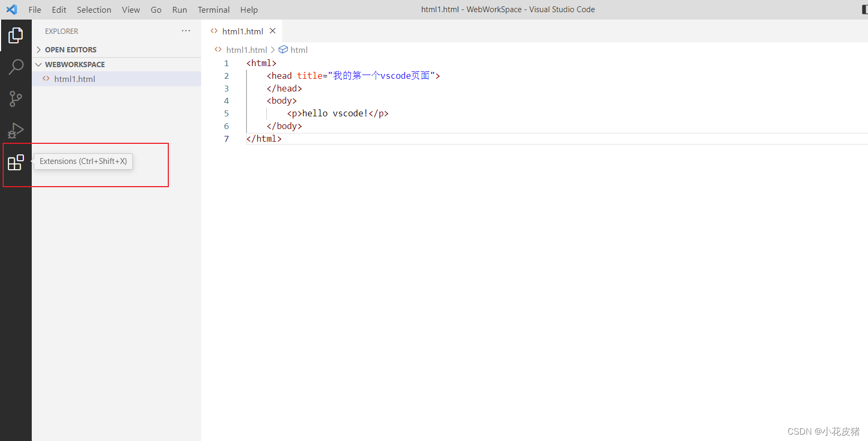Click line number 7 in gutter
Image resolution: width=868 pixels, height=441 pixels.
(x=227, y=139)
